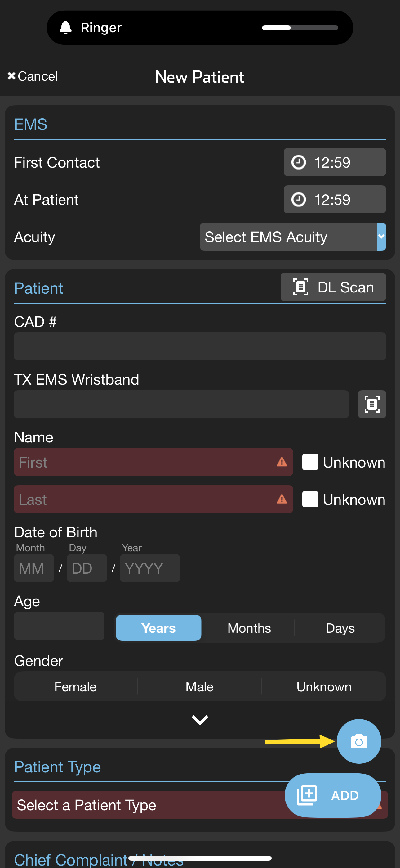Check Unknown box for last name

tap(310, 499)
